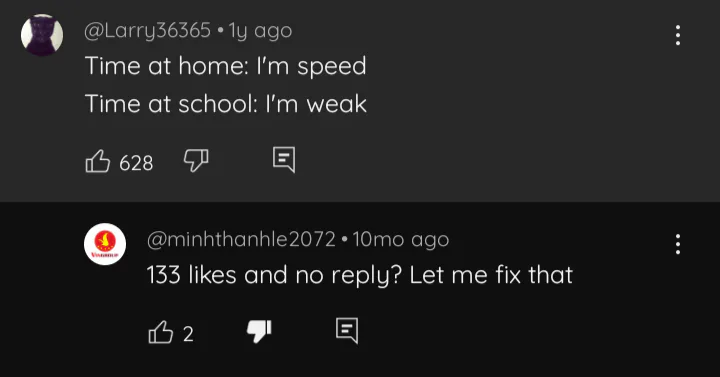Screen dimensions: 720x377
Task: Select the text 'Time at home: I'm speed'
Action: 226,66
